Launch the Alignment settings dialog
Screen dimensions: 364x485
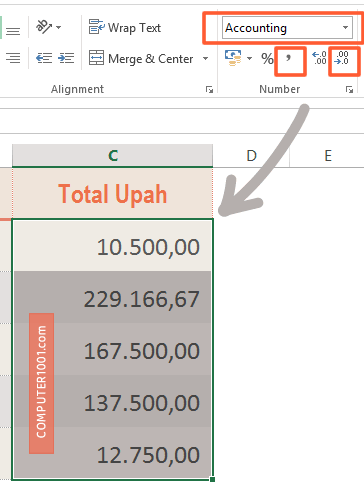[209, 89]
